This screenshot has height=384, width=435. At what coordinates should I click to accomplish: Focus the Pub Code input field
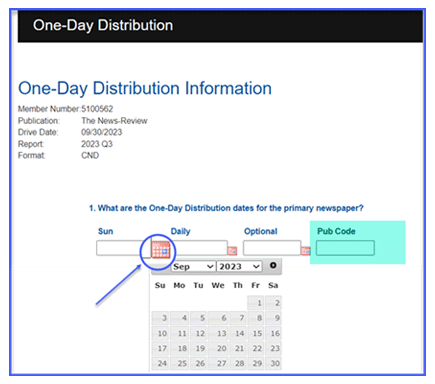coord(345,248)
